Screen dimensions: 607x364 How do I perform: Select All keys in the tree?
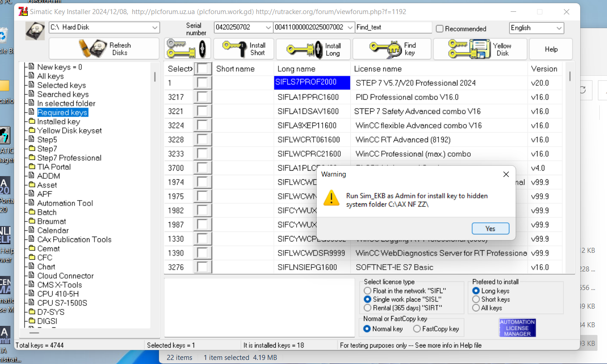tap(50, 76)
